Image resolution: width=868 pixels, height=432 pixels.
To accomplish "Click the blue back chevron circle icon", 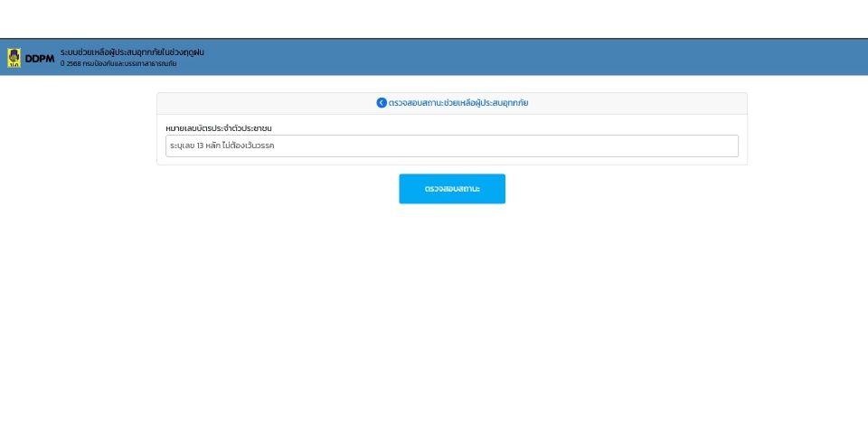I will tap(382, 103).
